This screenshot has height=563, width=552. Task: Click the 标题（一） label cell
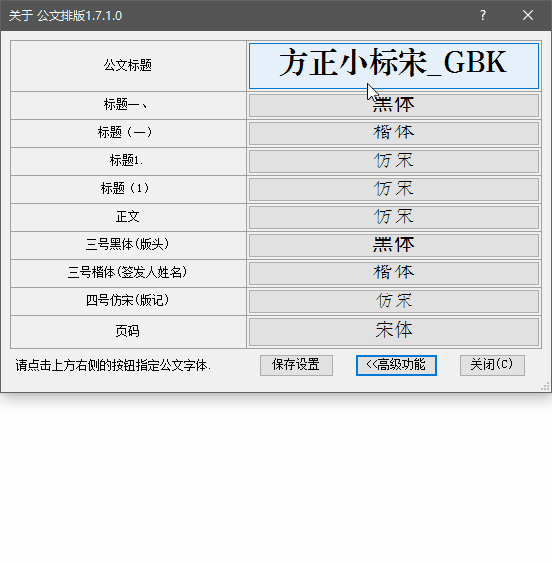coord(128,133)
